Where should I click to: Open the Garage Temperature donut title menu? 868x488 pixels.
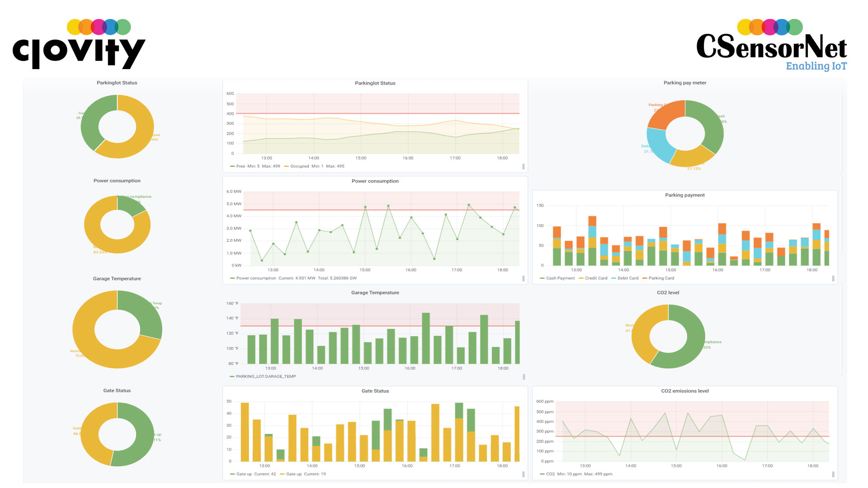pos(117,279)
